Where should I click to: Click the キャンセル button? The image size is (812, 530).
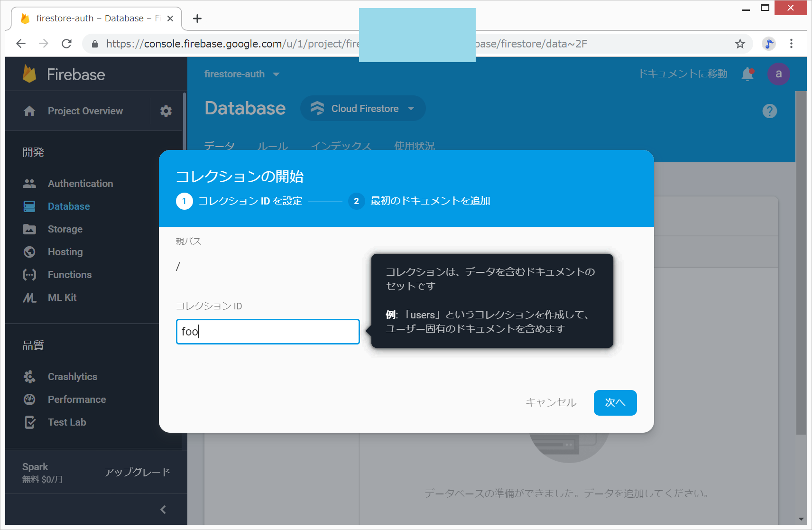click(551, 403)
